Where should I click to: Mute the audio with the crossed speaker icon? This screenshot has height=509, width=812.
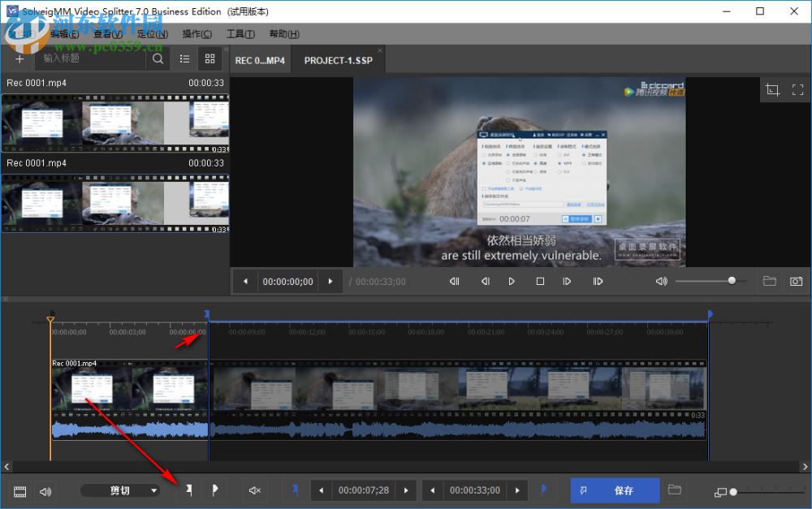[x=254, y=490]
